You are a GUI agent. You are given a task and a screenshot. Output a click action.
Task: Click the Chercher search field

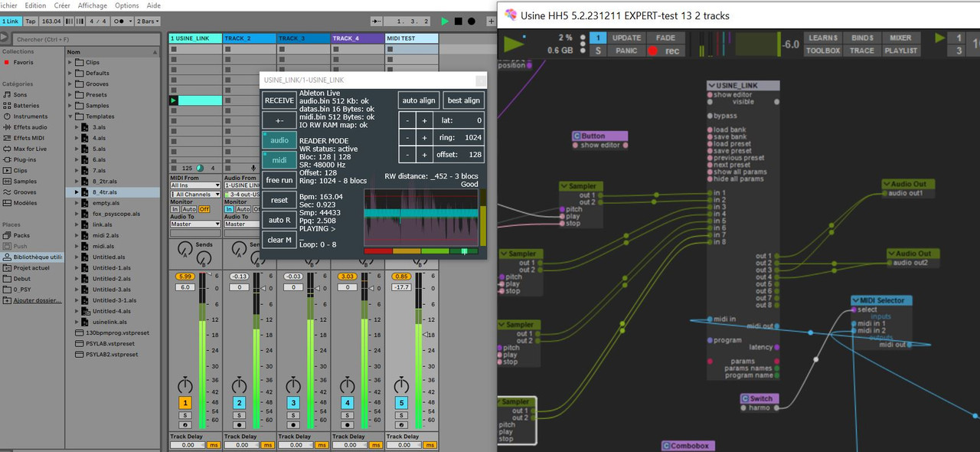coord(88,38)
